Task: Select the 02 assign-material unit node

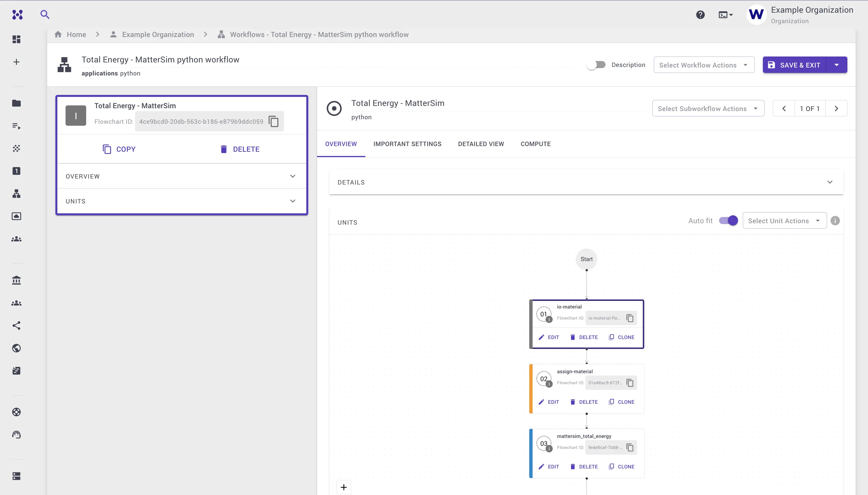Action: tap(586, 389)
